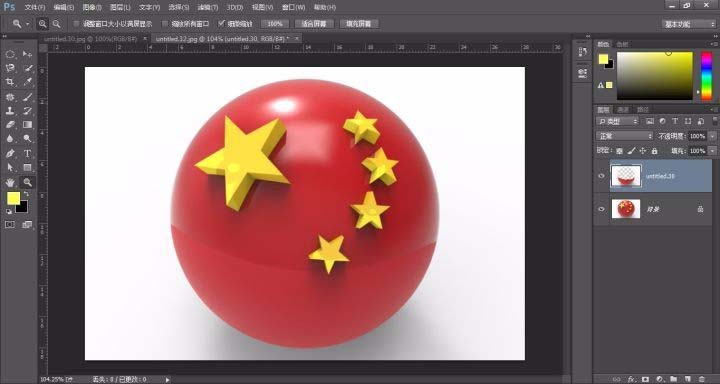Select the Elliptical Marquee tool

tap(10, 54)
